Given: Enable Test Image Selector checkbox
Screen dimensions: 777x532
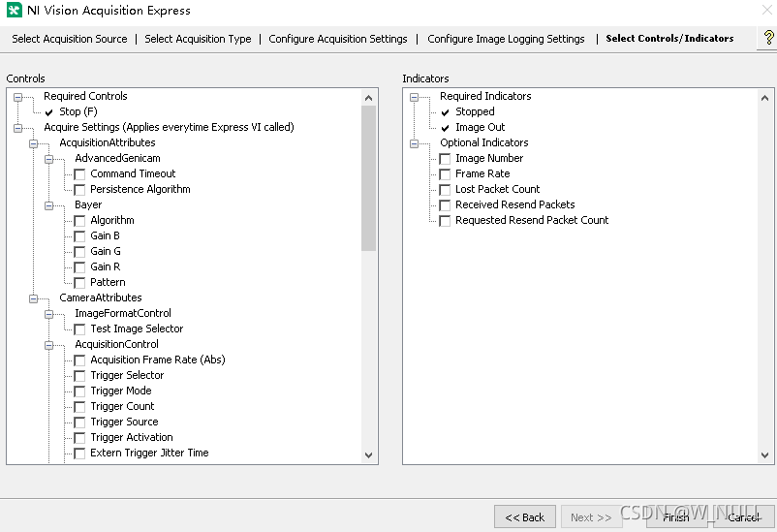Looking at the screenshot, I should (x=79, y=329).
